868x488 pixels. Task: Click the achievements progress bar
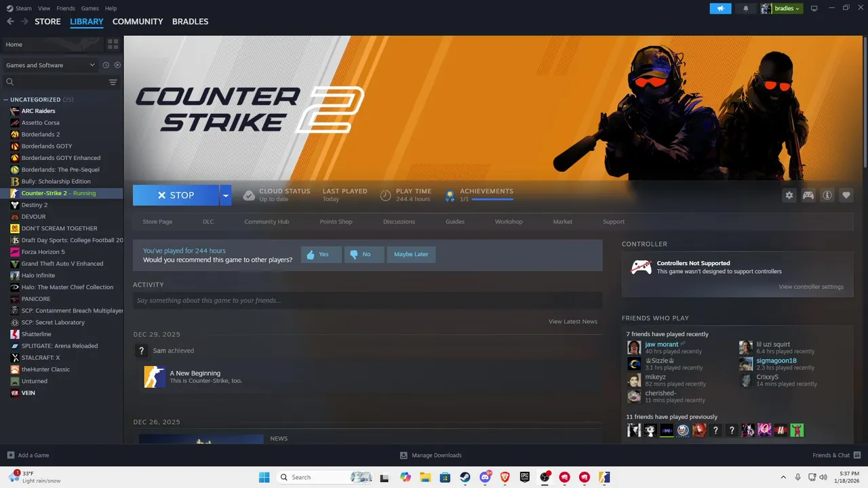tap(492, 200)
